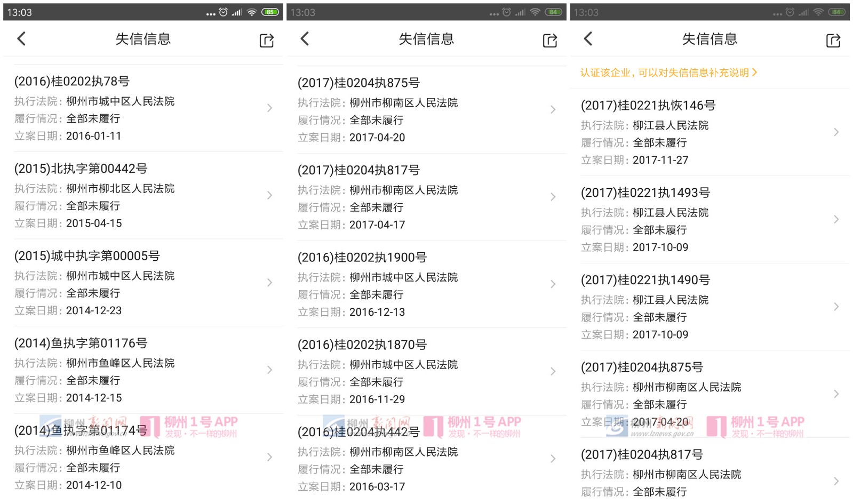The height and width of the screenshot is (504, 853).
Task: Tap filing date 2014-12-10
Action: 94,485
